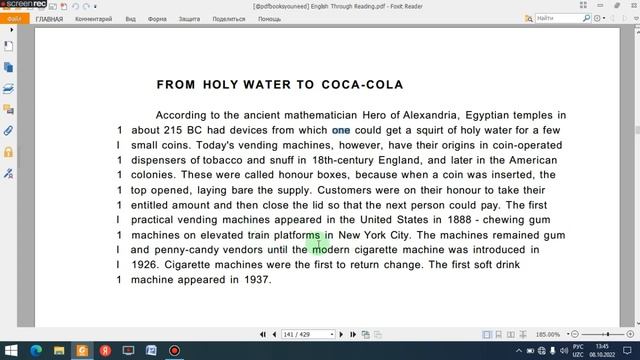Open the Digital signatures panel icon

click(x=8, y=173)
